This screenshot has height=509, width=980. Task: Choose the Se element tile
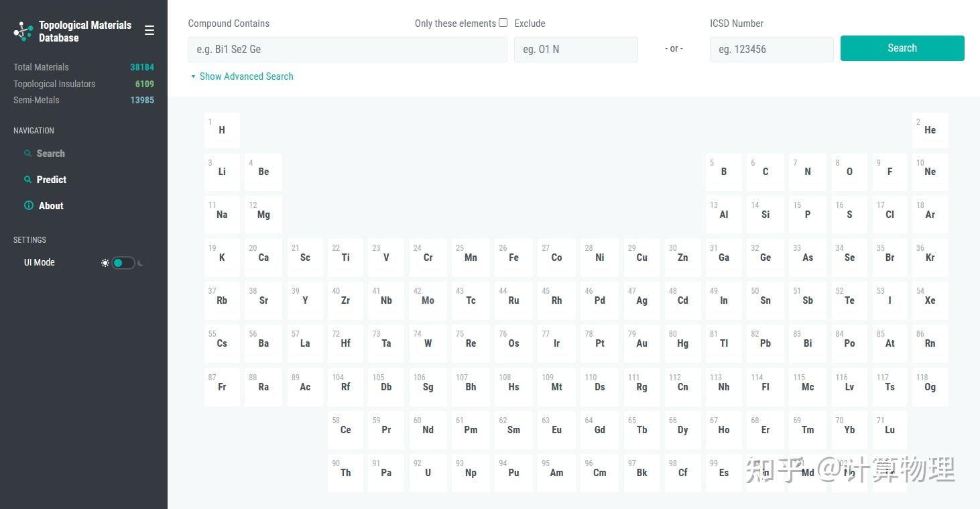[x=849, y=258]
